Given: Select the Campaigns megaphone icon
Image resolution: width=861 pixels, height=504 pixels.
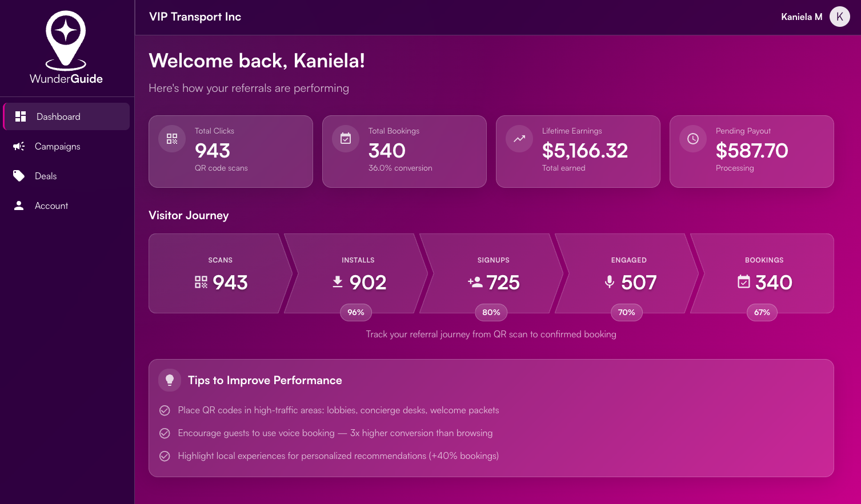Looking at the screenshot, I should pos(19,146).
